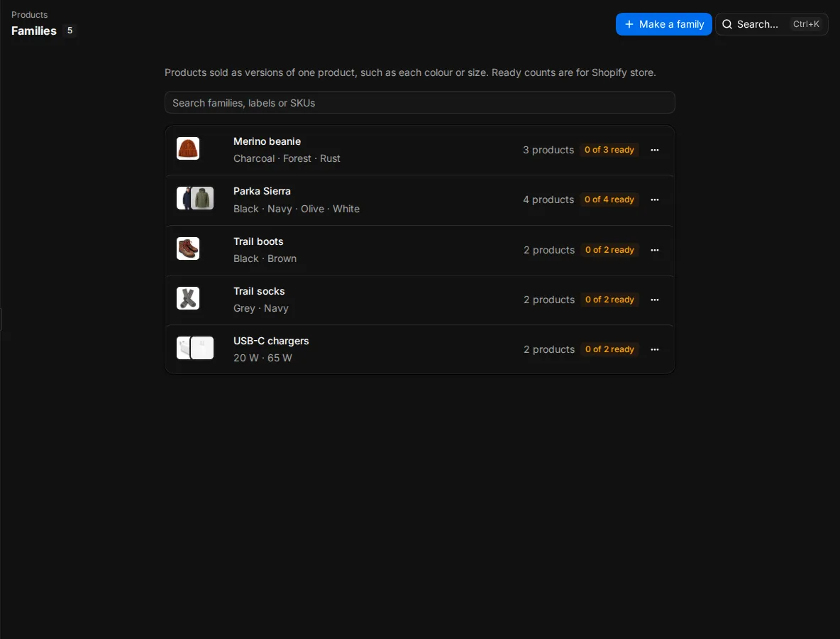Image resolution: width=840 pixels, height=639 pixels.
Task: Open more options for Trail socks
Action: [x=654, y=300]
